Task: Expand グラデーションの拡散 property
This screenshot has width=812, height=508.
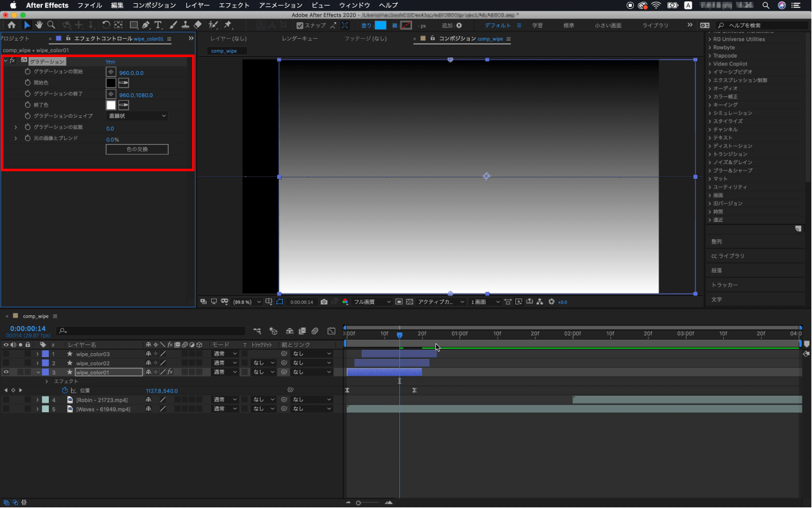Action: pos(16,127)
